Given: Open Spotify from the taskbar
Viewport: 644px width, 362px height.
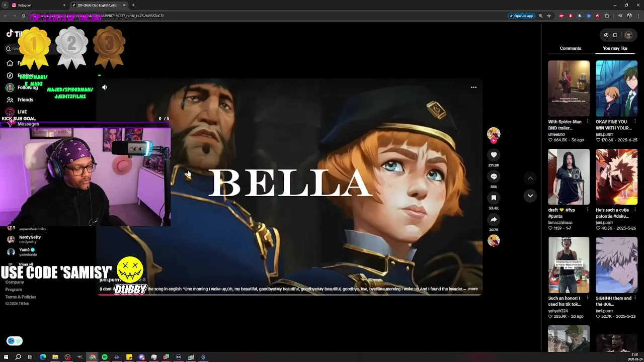Looking at the screenshot, I should 105,357.
